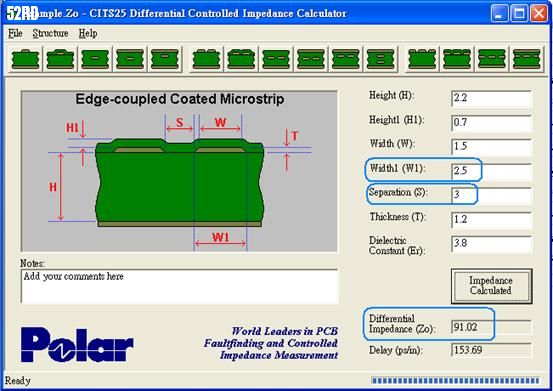Select the edge-coupled surface microstrip (uncoated pair) icon

(207, 59)
